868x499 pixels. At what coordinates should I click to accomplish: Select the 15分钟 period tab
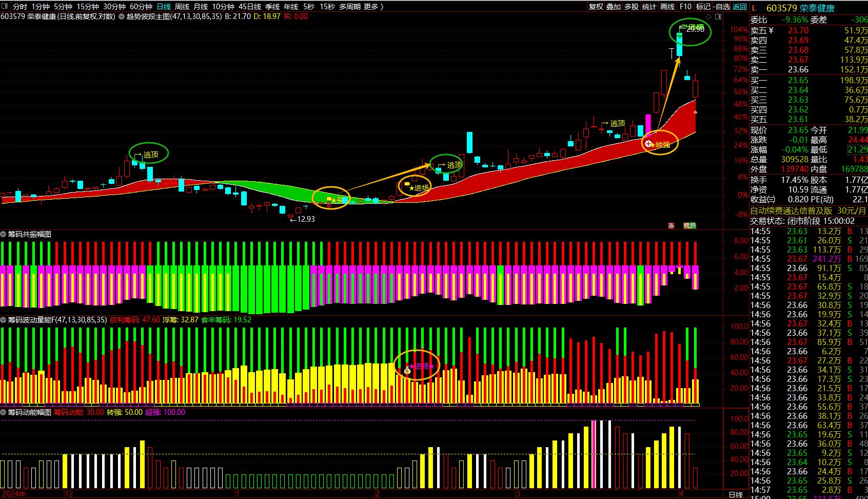coord(88,7)
